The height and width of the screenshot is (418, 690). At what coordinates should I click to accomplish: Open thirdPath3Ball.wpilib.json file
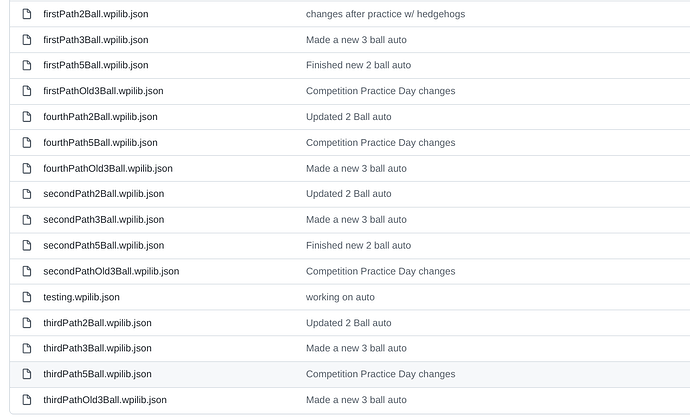click(x=97, y=348)
